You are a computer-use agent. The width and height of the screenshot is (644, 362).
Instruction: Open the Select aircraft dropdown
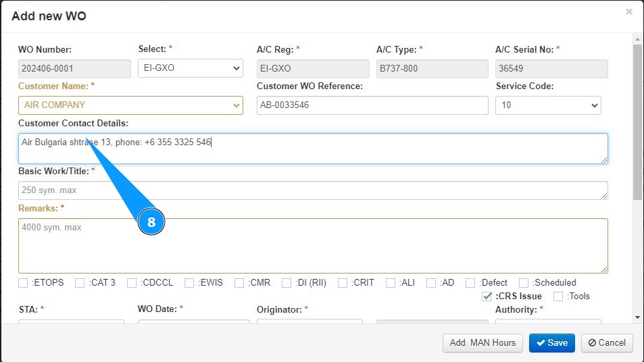pos(190,68)
